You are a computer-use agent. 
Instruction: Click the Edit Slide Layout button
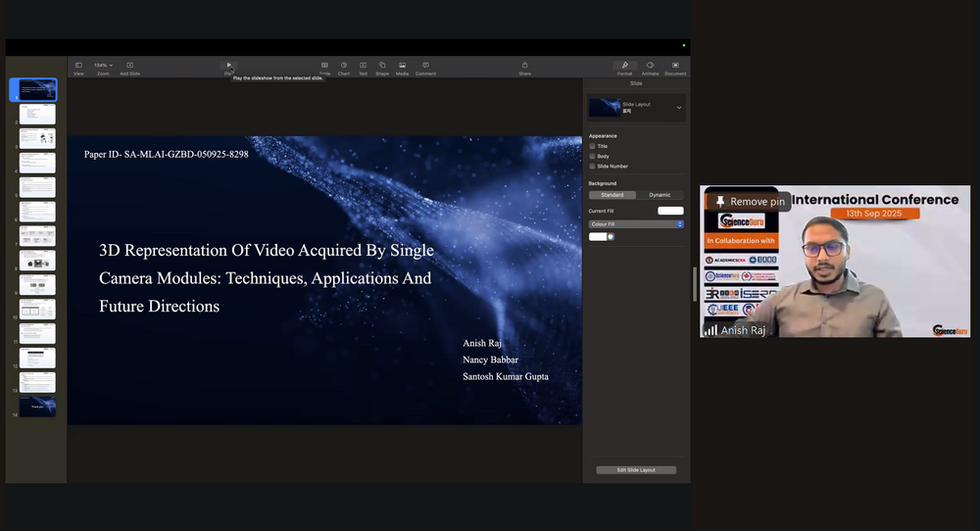click(x=636, y=470)
